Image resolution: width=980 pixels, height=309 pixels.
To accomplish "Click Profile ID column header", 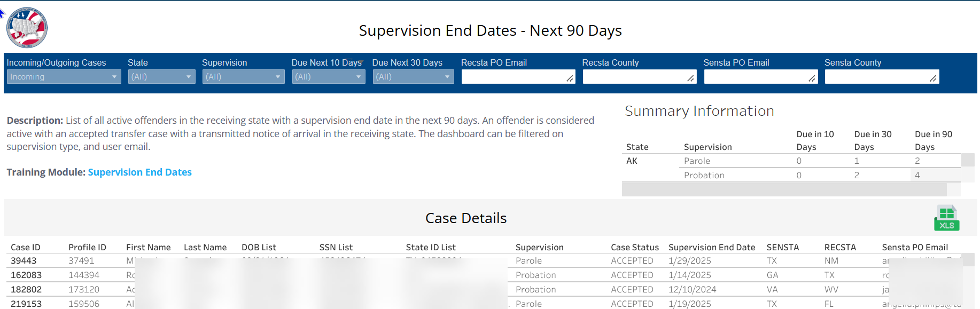I will 87,247.
